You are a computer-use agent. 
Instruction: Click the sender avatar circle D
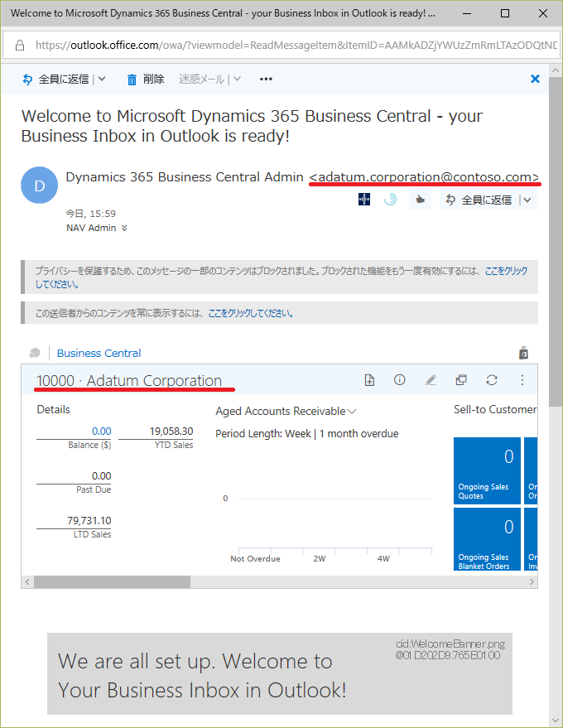coord(40,186)
